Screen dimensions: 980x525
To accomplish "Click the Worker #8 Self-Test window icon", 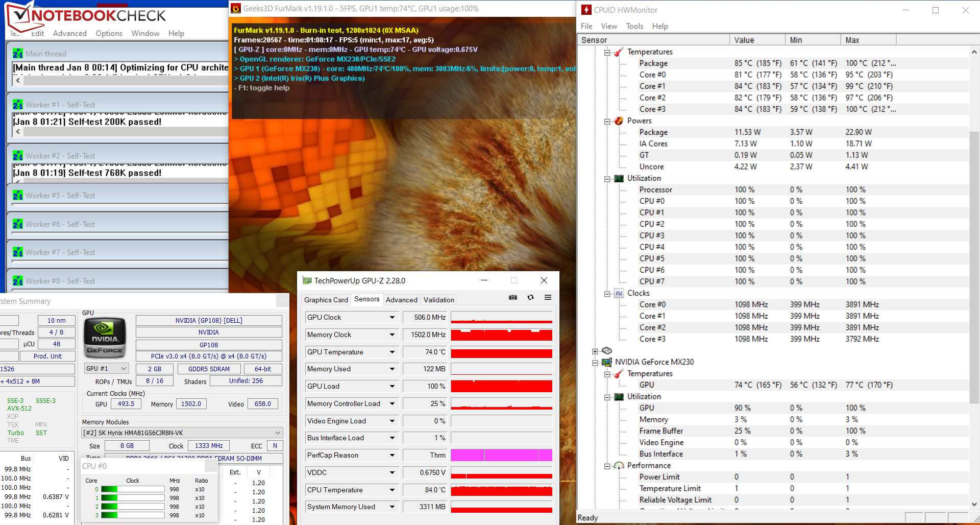I will pyautogui.click(x=18, y=281).
